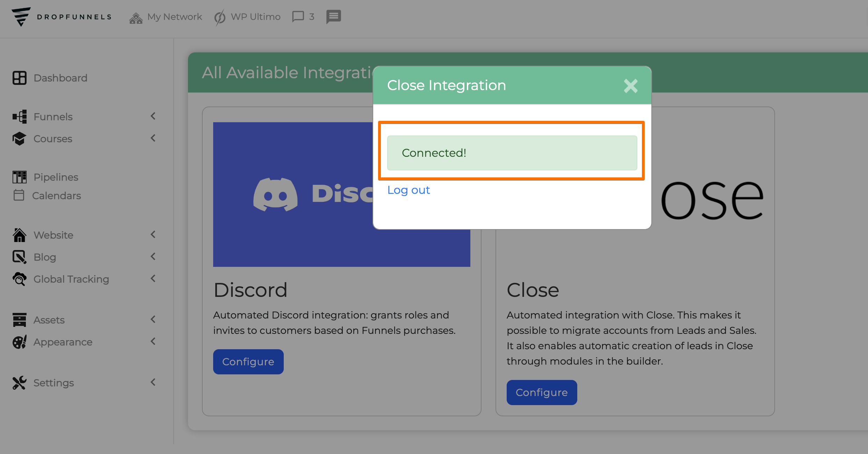The image size is (868, 454).
Task: Expand the Courses submenu chevron
Action: 153,138
